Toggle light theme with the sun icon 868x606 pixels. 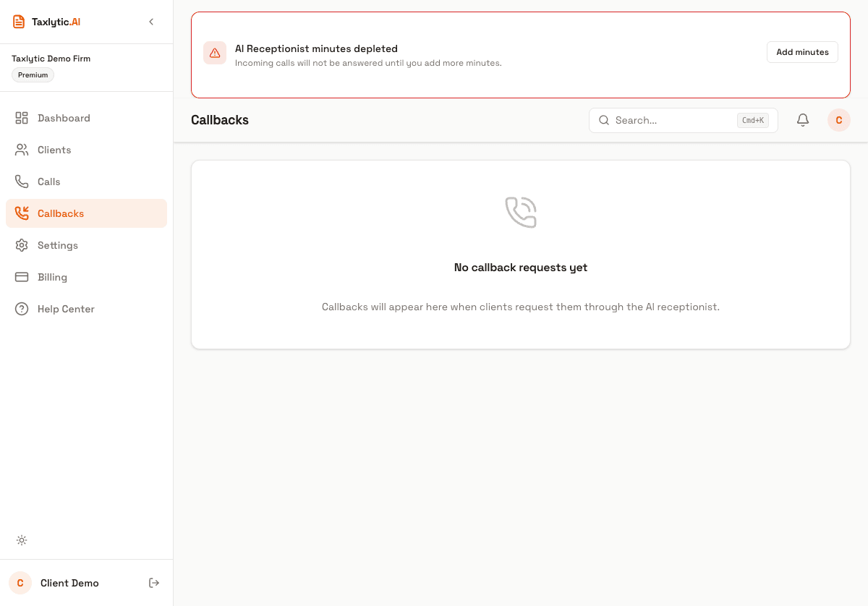pyautogui.click(x=22, y=540)
